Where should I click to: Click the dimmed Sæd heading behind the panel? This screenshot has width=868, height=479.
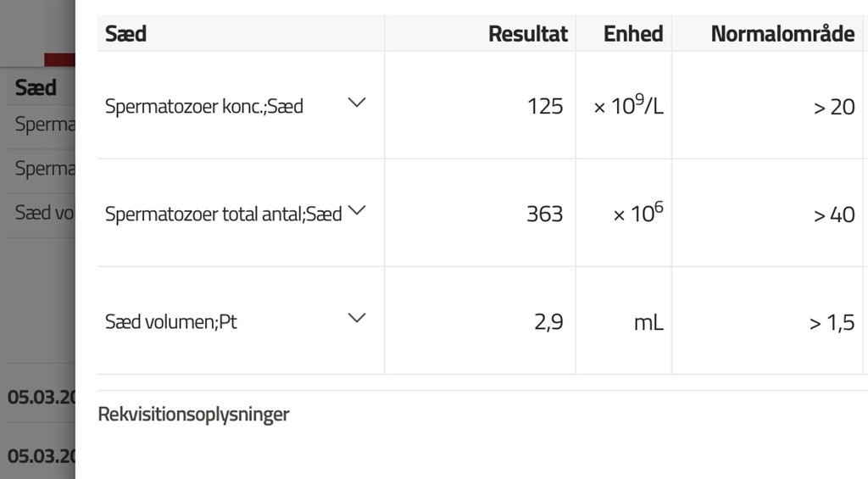(36, 87)
